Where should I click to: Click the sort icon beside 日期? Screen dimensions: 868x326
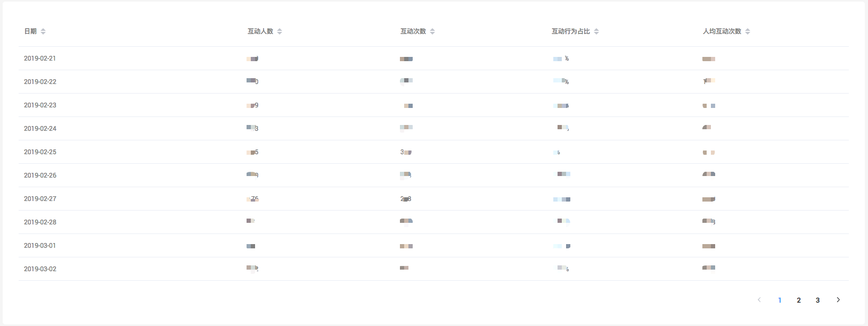[43, 31]
